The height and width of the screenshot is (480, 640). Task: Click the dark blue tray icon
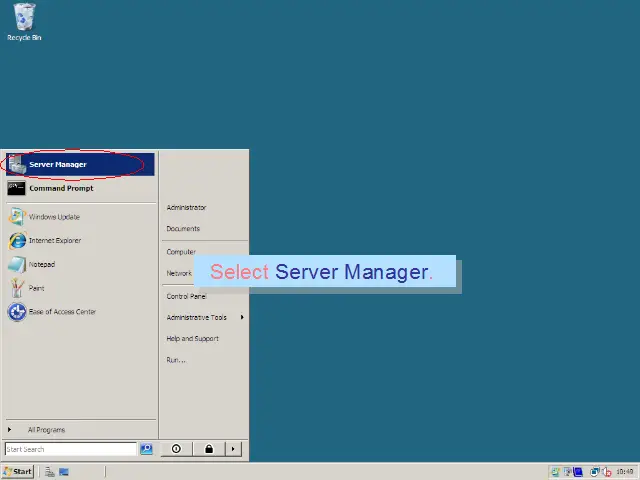578,472
